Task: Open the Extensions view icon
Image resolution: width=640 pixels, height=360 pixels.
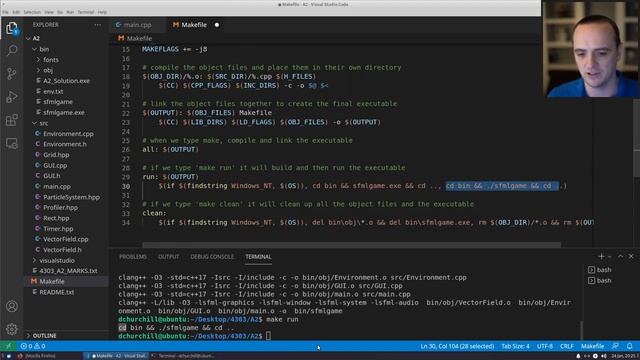Action: (x=12, y=120)
